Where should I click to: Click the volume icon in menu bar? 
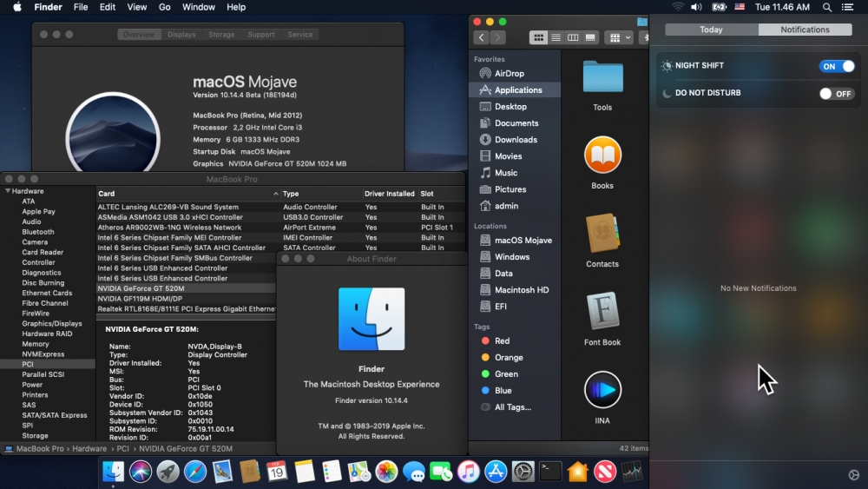point(696,7)
